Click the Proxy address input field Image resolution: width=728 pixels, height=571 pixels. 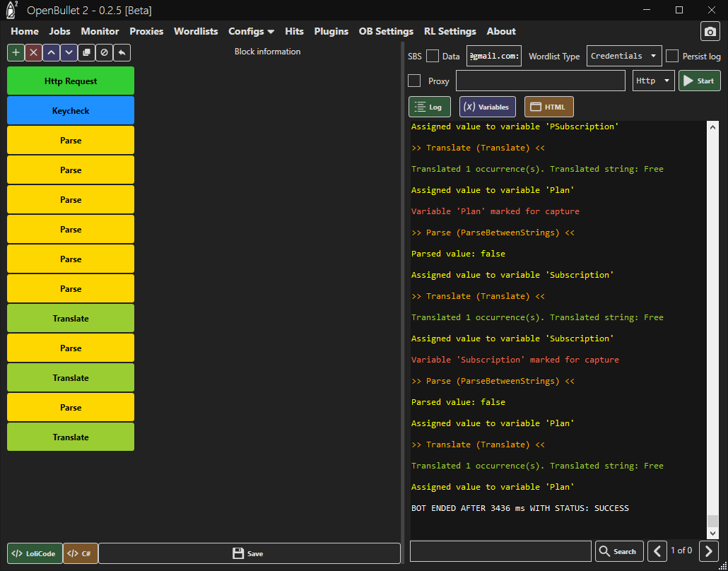click(x=541, y=81)
